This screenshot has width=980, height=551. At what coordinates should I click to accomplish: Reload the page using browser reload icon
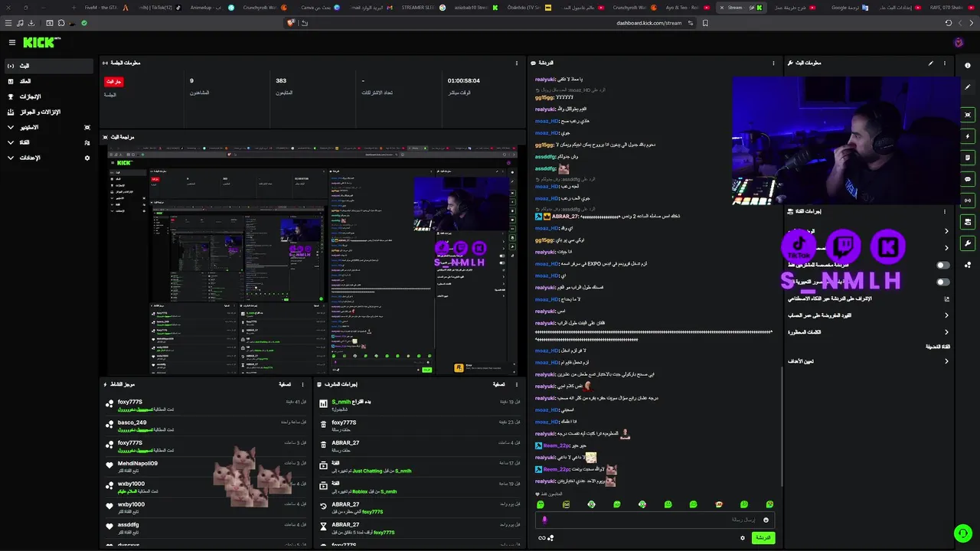pyautogui.click(x=948, y=23)
